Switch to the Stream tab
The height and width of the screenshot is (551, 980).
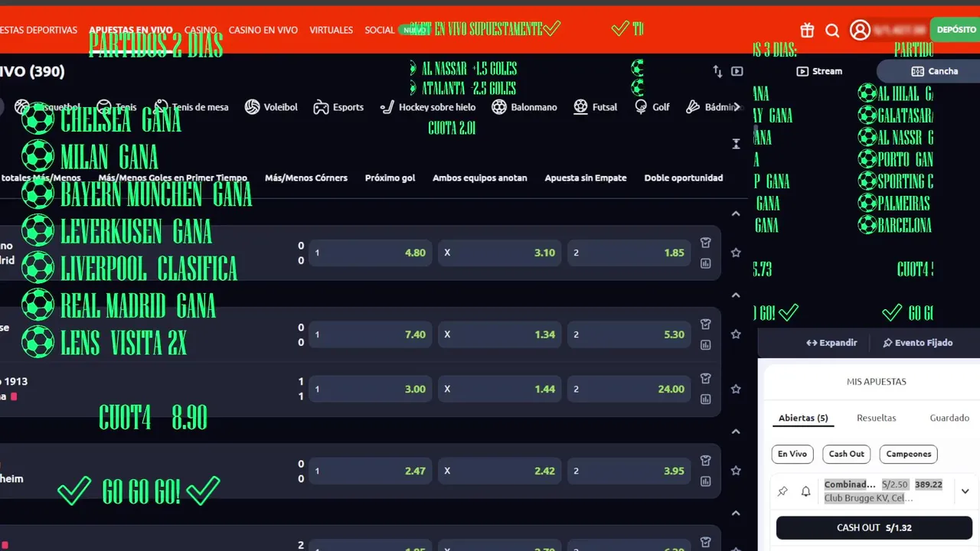click(x=819, y=71)
